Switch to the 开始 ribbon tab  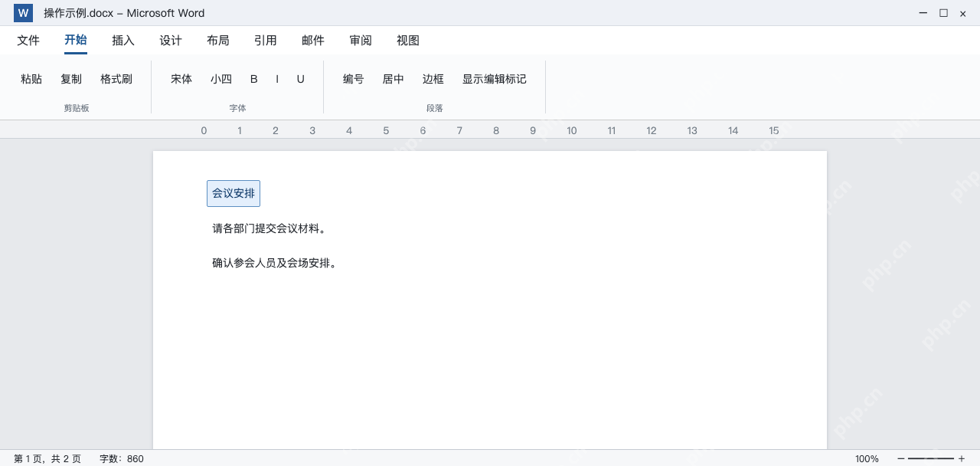point(76,41)
